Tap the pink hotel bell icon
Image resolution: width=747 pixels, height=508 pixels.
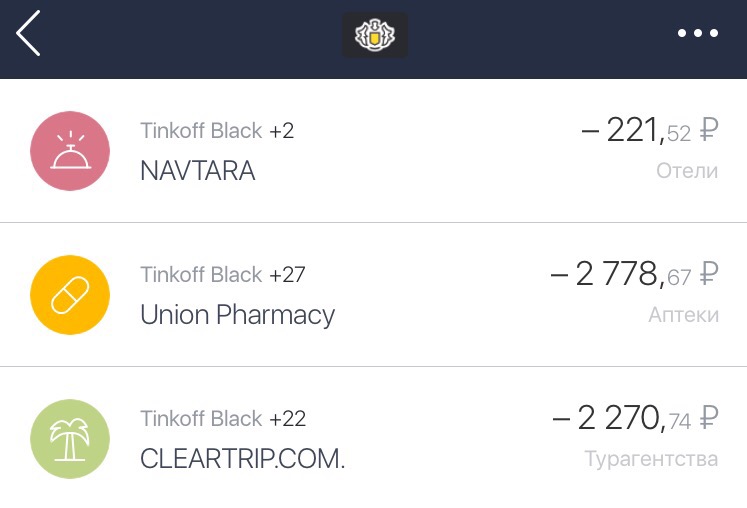(70, 151)
